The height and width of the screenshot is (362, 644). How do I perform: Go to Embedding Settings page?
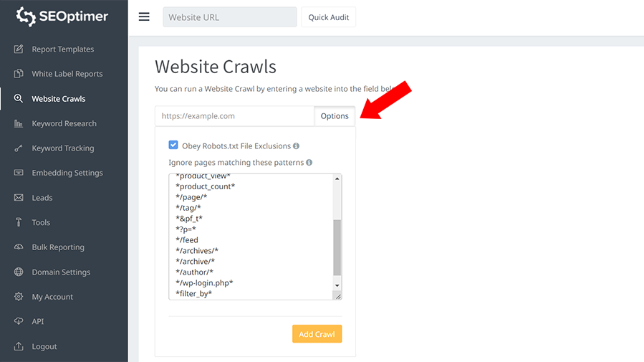pyautogui.click(x=67, y=173)
